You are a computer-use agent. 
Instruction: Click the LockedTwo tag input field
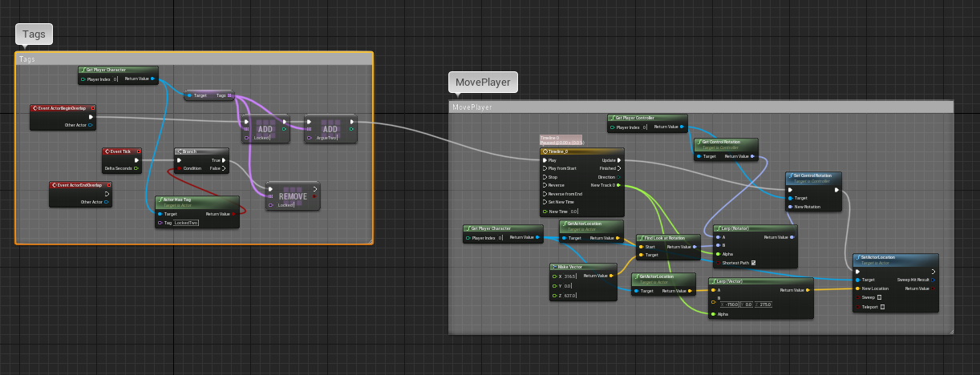click(186, 223)
